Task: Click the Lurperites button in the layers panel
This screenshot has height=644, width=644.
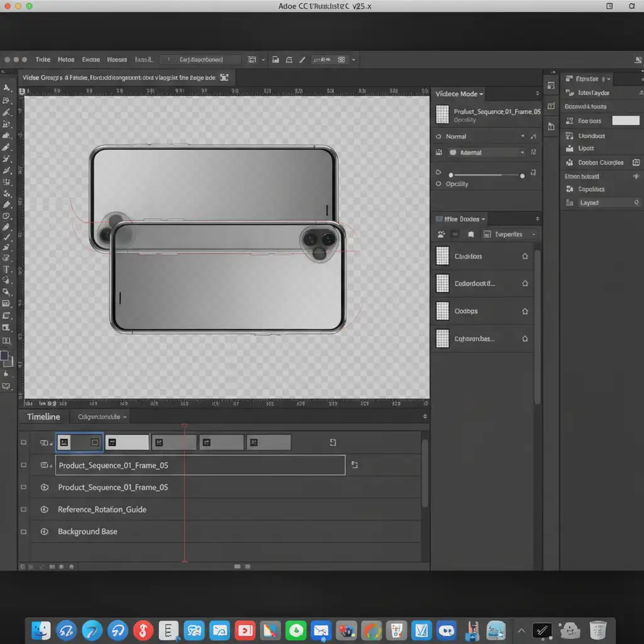Action: tap(508, 235)
